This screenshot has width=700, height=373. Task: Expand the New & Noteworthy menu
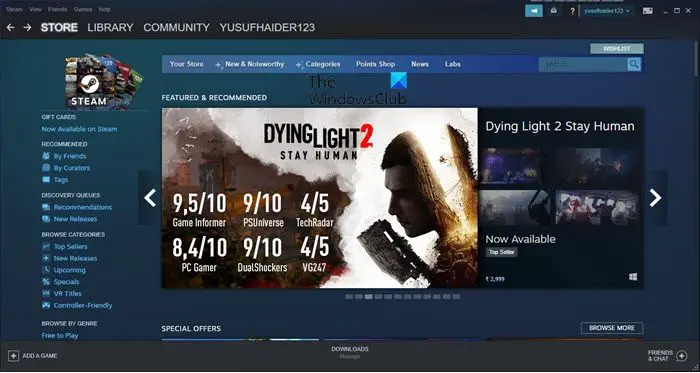pyautogui.click(x=250, y=64)
